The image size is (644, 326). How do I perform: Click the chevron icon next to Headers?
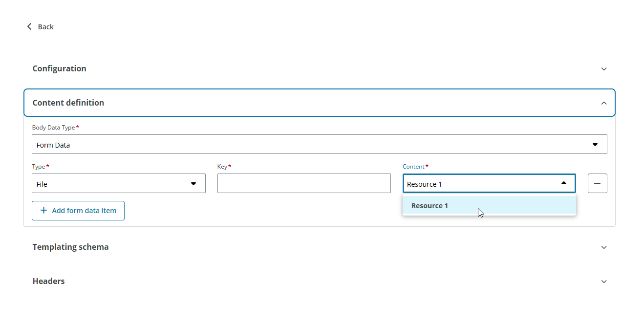click(603, 281)
